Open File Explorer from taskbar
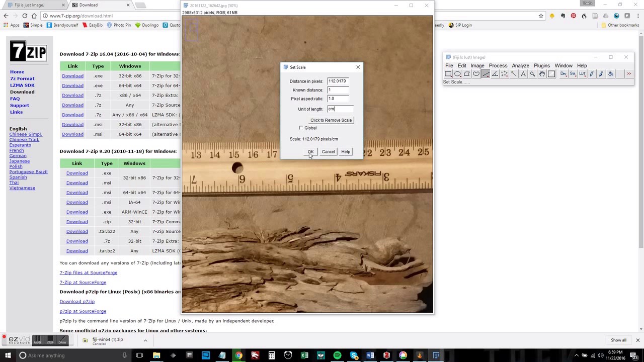Image resolution: width=644 pixels, height=362 pixels. coord(156,355)
